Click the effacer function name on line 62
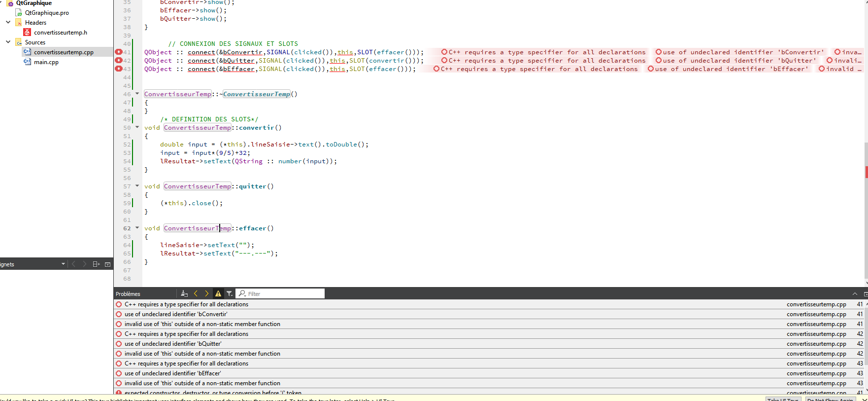 tap(253, 228)
